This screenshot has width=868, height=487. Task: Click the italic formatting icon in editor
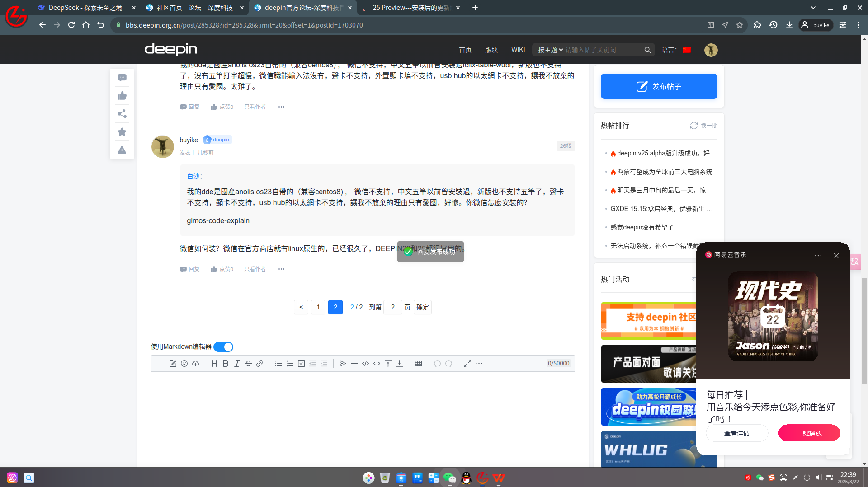pyautogui.click(x=237, y=364)
